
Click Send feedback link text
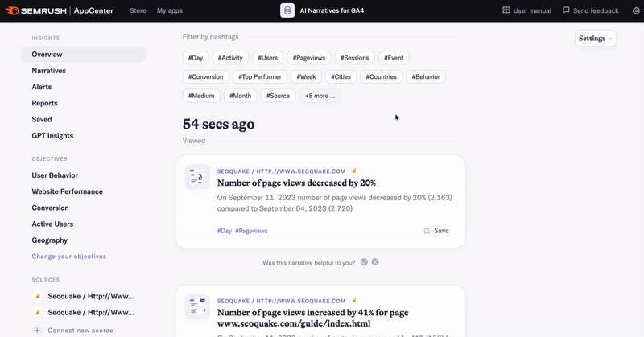click(x=596, y=10)
